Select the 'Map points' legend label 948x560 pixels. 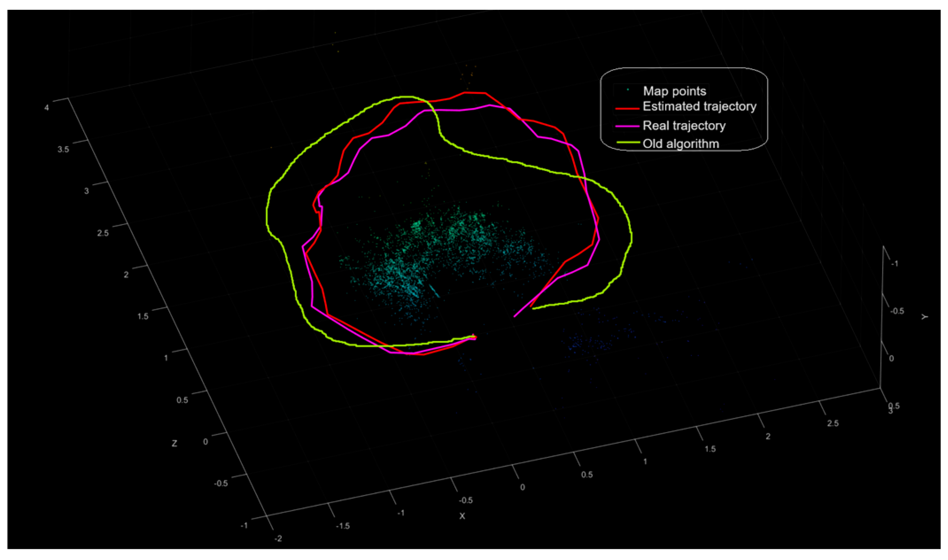tap(674, 91)
